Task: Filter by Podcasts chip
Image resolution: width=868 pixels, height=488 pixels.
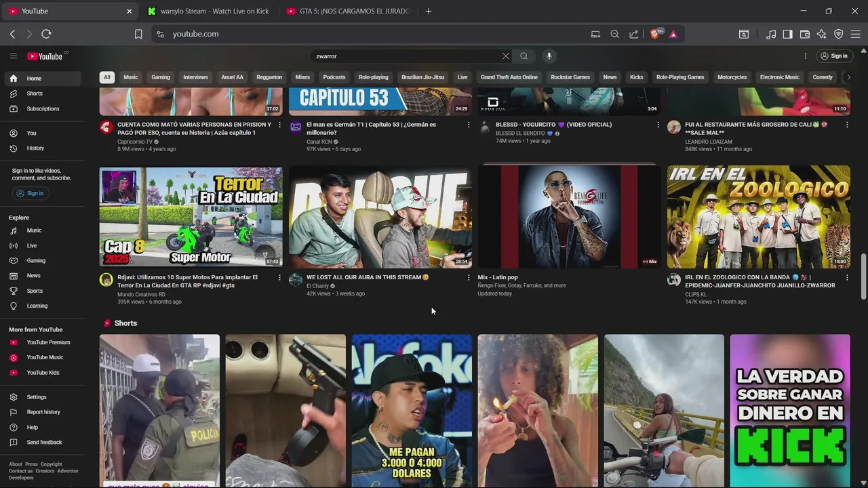Action: (x=334, y=77)
